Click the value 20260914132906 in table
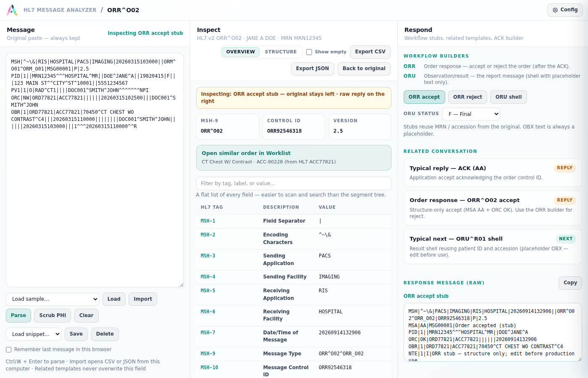 click(x=340, y=333)
